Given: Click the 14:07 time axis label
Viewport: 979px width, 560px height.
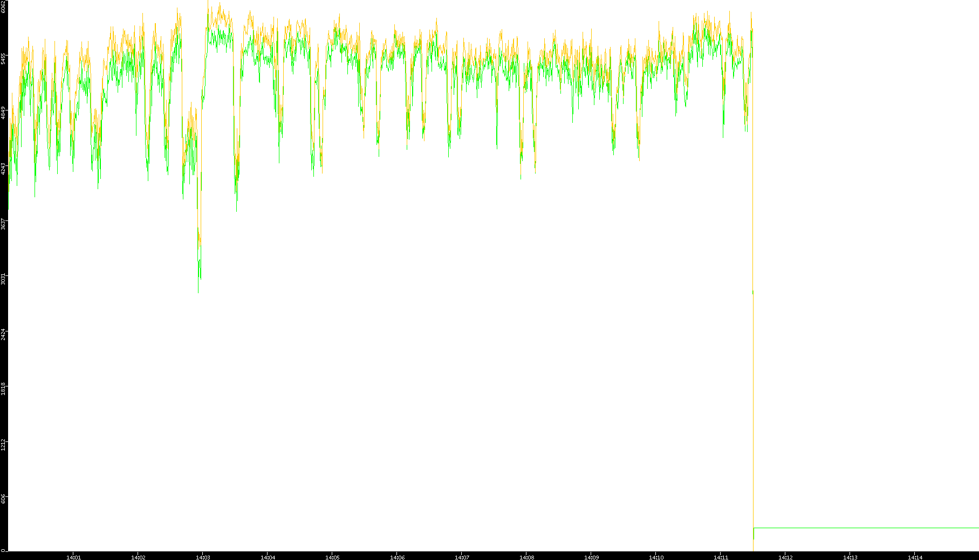Looking at the screenshot, I should point(462,557).
